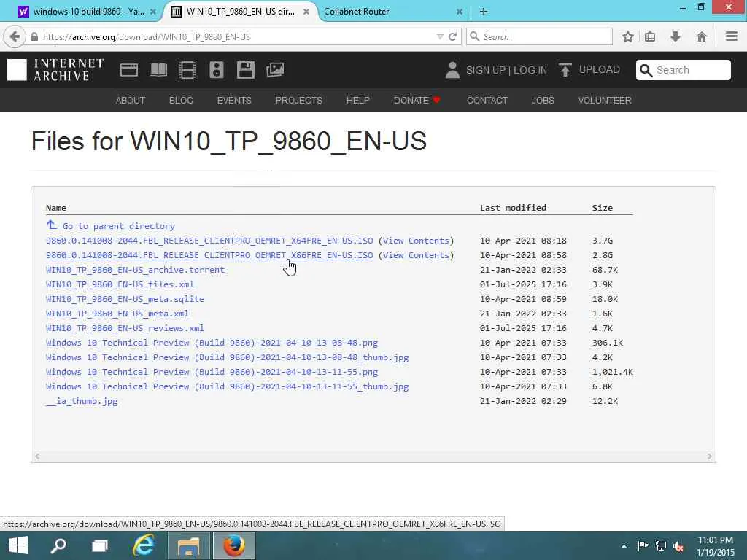Switch to Firefox in the taskbar
The image size is (747, 560).
pyautogui.click(x=234, y=545)
